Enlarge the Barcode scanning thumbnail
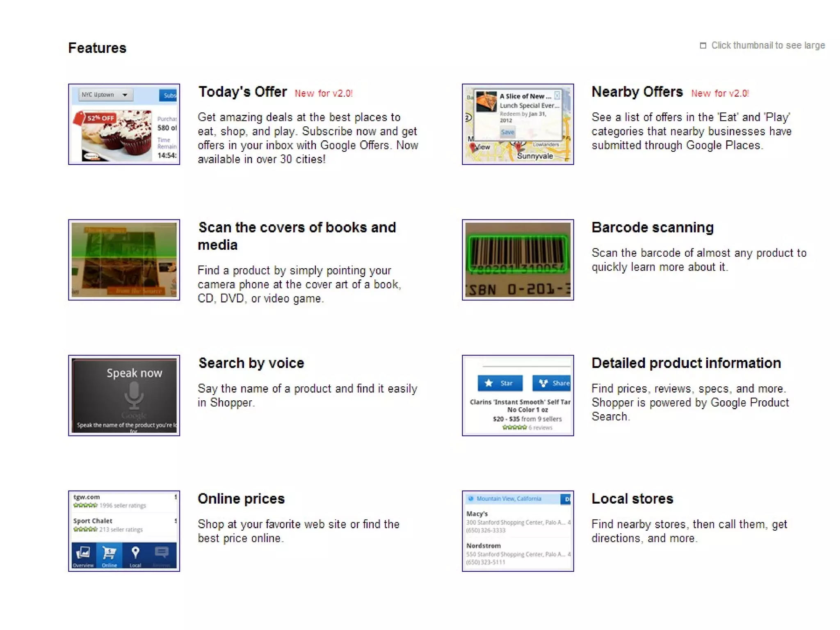The image size is (840, 630). [518, 260]
